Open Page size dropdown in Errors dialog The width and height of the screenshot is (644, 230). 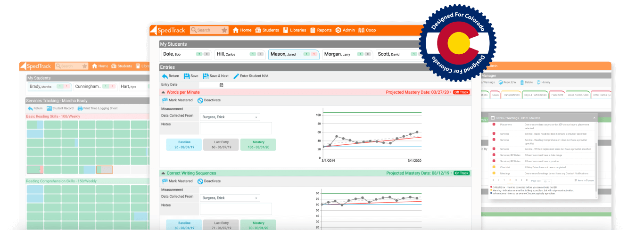[546, 181]
